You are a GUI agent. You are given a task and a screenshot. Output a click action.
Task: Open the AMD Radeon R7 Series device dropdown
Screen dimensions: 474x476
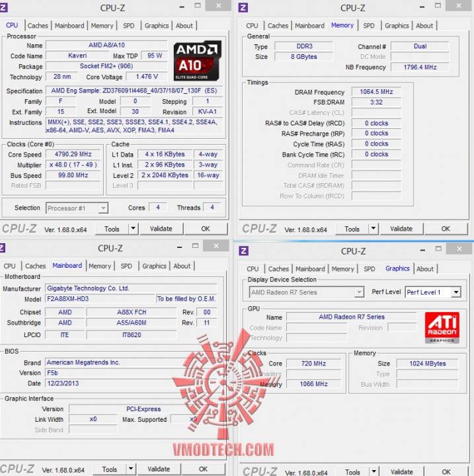(x=306, y=292)
